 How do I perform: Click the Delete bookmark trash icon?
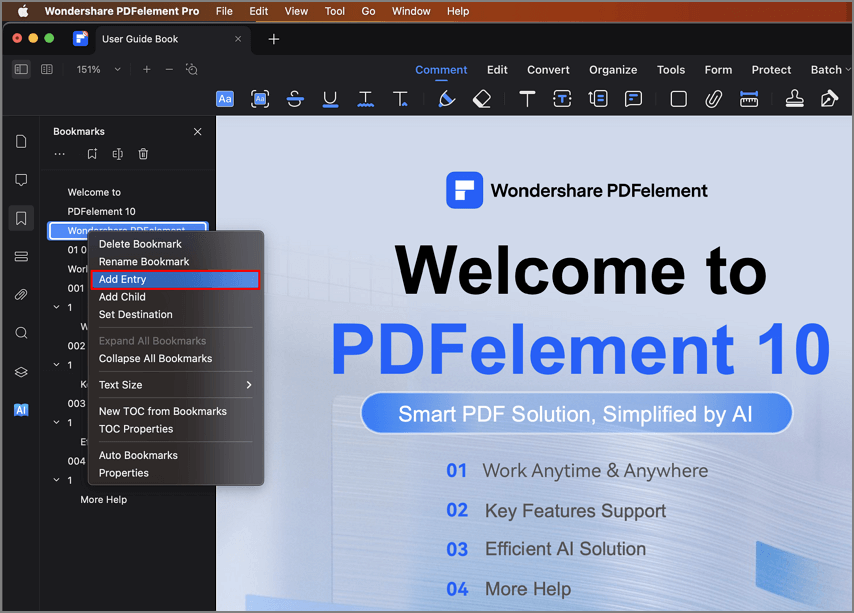click(143, 154)
